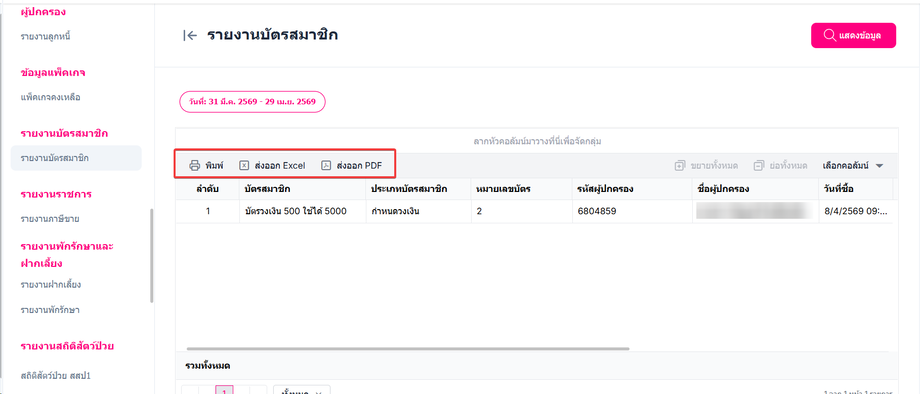Sort by the ลำดับ column header
This screenshot has height=394, width=920.
click(207, 189)
